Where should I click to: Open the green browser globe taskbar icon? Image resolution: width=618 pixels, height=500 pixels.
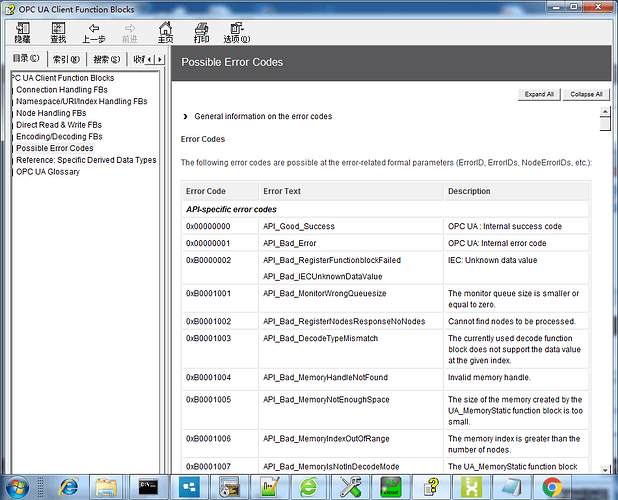(x=309, y=487)
